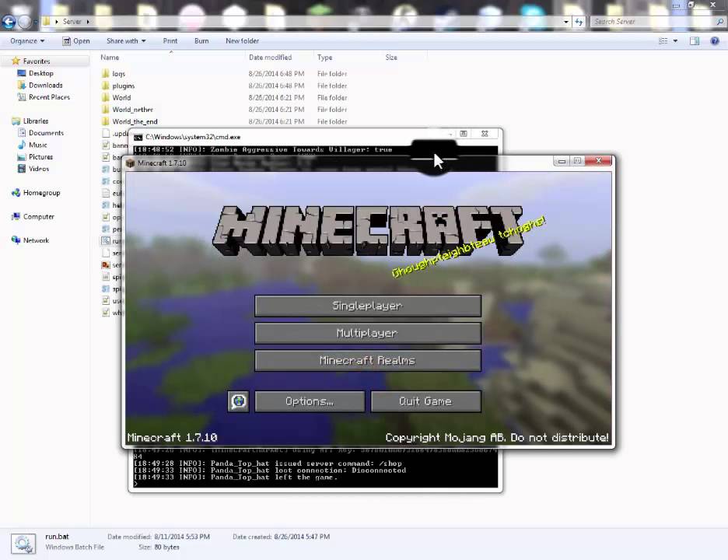Expand the view options dropdown arrow
728x560 pixels.
[x=675, y=41]
